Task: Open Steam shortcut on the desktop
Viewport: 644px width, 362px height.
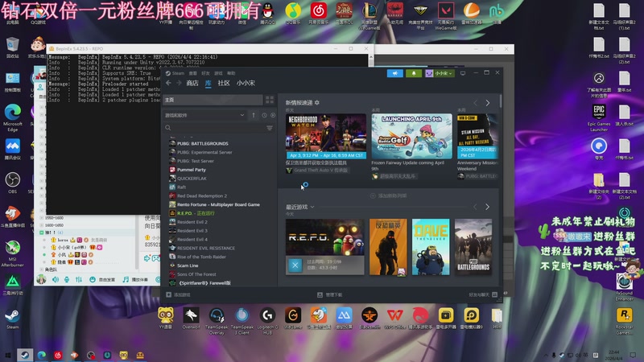Action: [x=12, y=319]
